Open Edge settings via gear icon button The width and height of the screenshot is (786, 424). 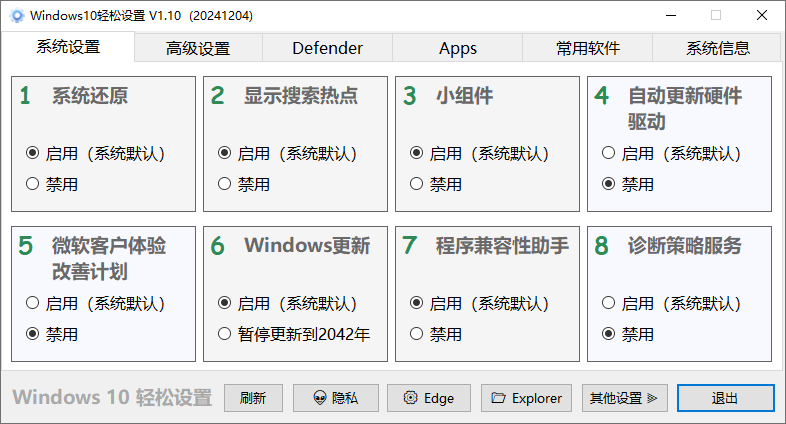pyautogui.click(x=428, y=398)
